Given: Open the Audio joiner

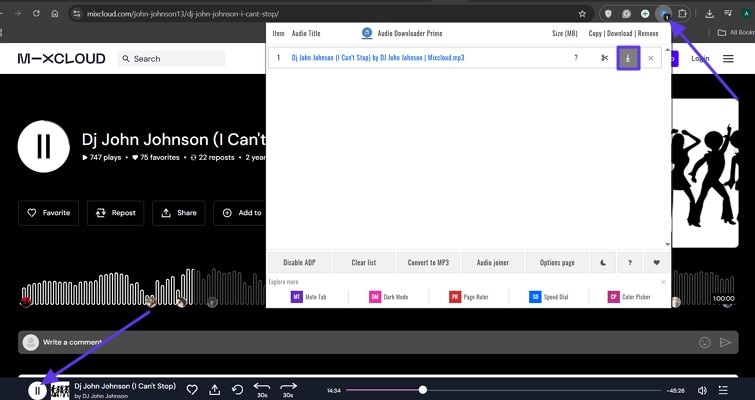Looking at the screenshot, I should [x=493, y=262].
